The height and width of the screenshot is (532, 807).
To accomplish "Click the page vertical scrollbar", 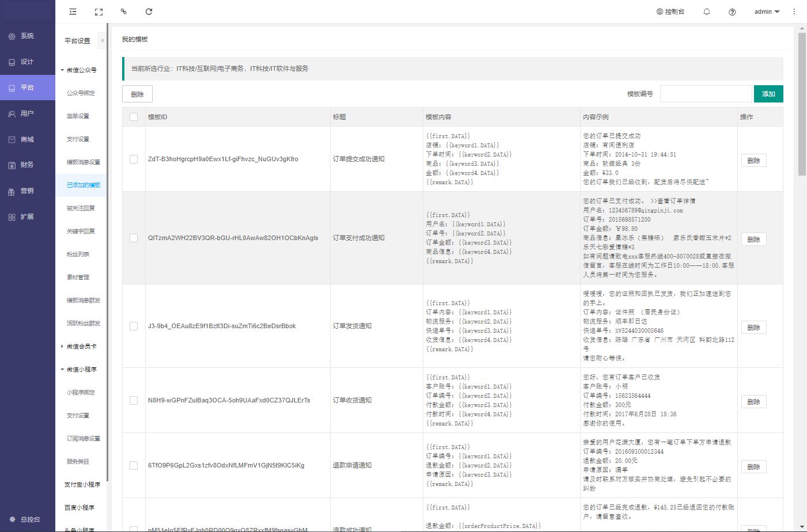I will point(802,104).
